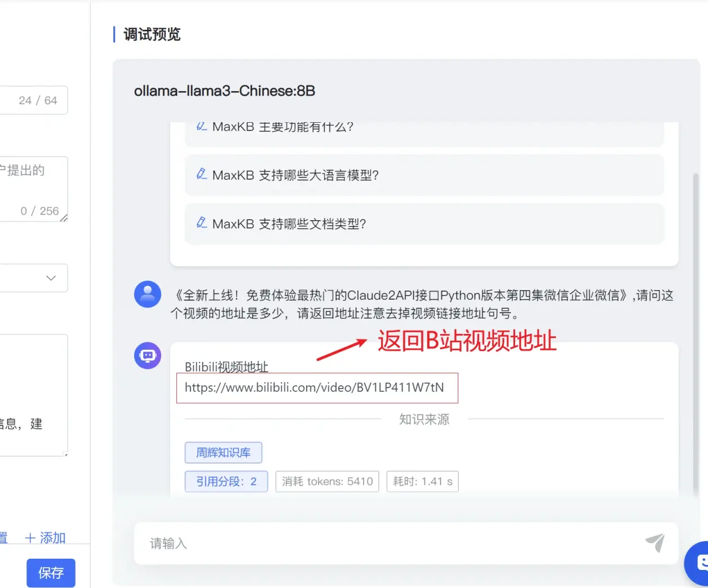This screenshot has height=588, width=708.
Task: Expand the dropdown chevron in left panel
Action: tap(51, 278)
